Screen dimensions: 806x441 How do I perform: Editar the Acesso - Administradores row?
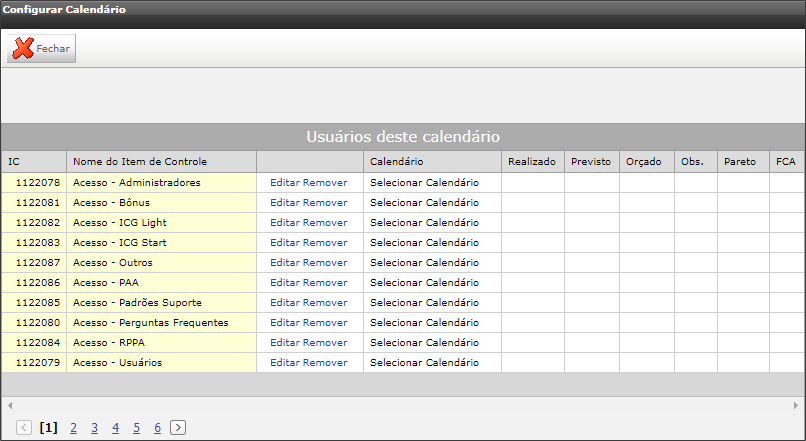click(x=285, y=182)
